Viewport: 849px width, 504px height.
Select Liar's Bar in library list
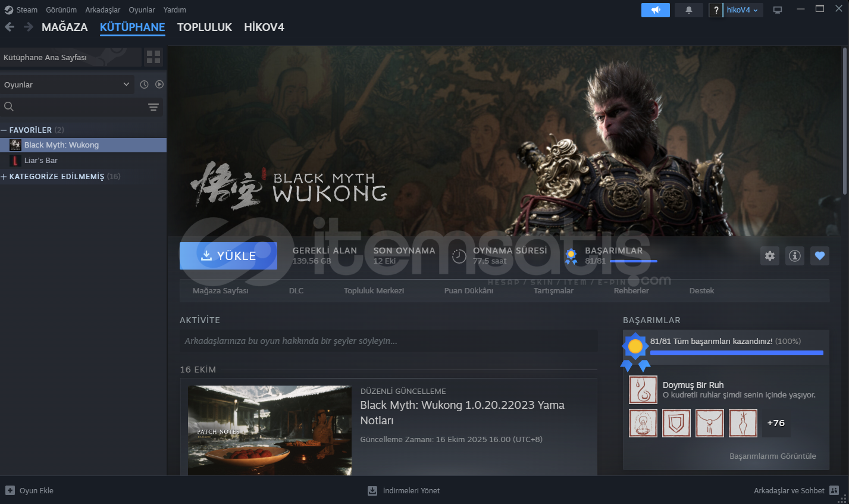coord(83,160)
